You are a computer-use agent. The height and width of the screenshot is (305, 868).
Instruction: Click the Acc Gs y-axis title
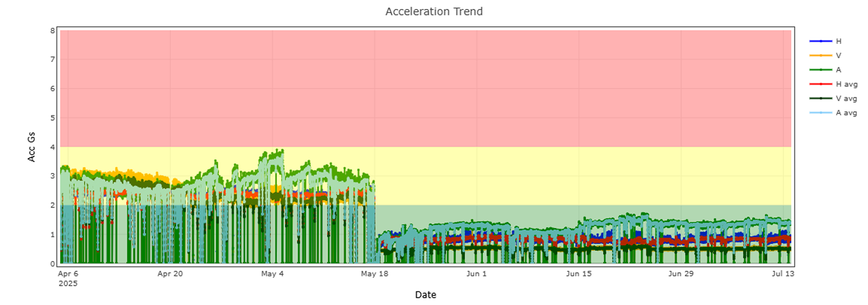(x=32, y=147)
